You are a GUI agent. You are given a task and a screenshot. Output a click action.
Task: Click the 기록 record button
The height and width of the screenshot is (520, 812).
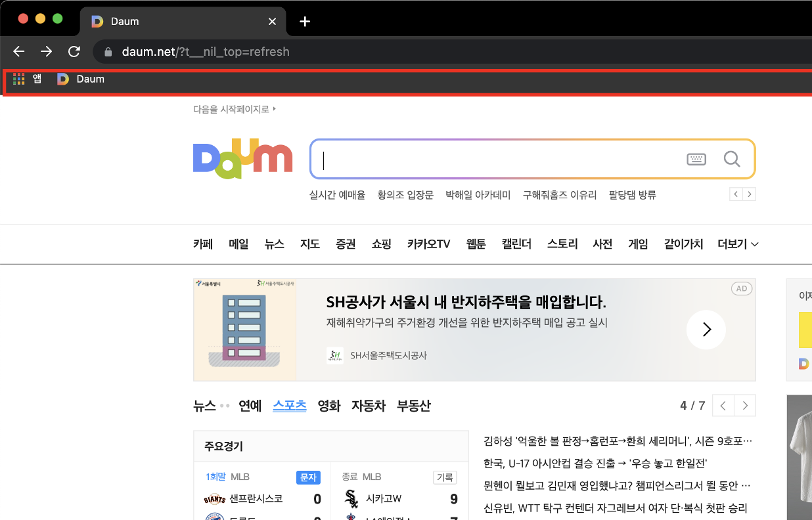(x=445, y=477)
